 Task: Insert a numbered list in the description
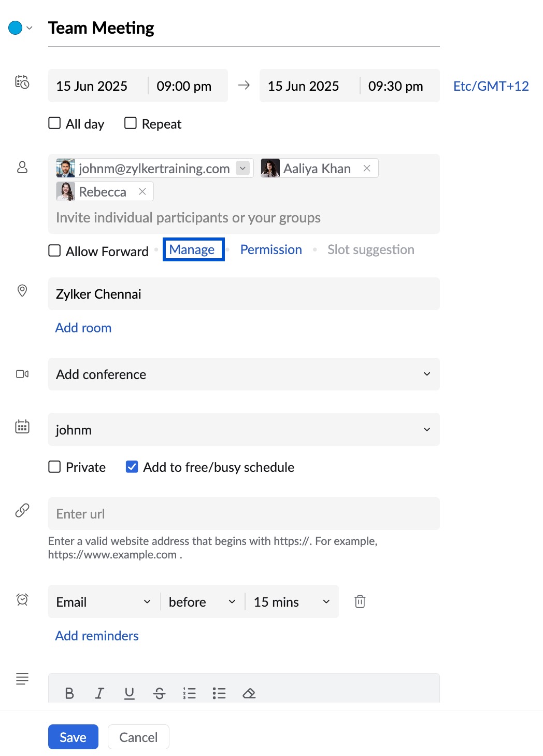pos(189,693)
